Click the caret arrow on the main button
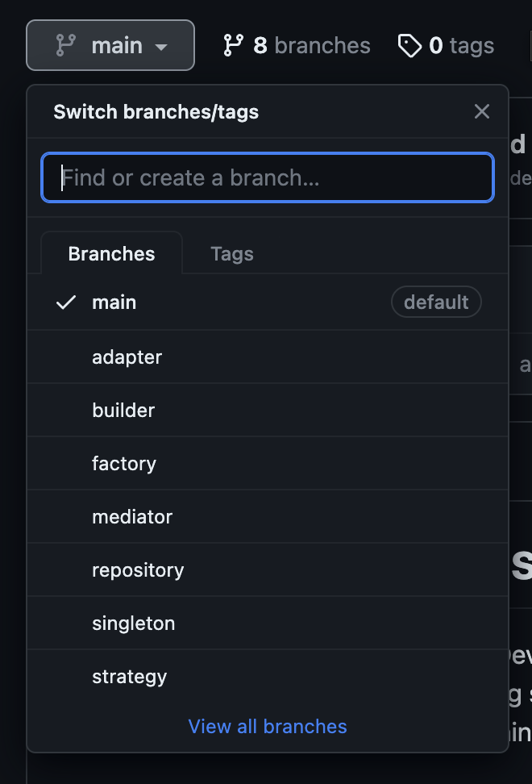The width and height of the screenshot is (532, 784). [x=160, y=46]
